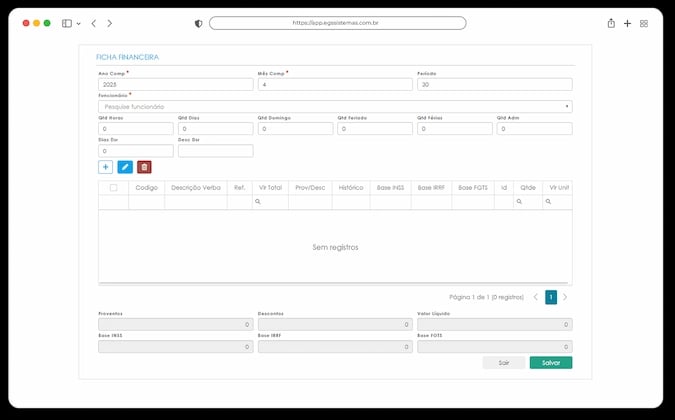Click the Qtd Férias input field
675x420 pixels.
[x=455, y=129]
